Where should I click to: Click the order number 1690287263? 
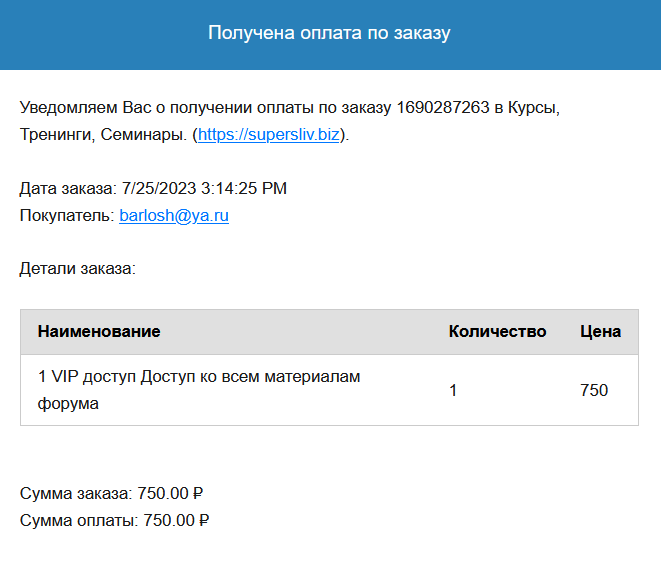tap(443, 107)
